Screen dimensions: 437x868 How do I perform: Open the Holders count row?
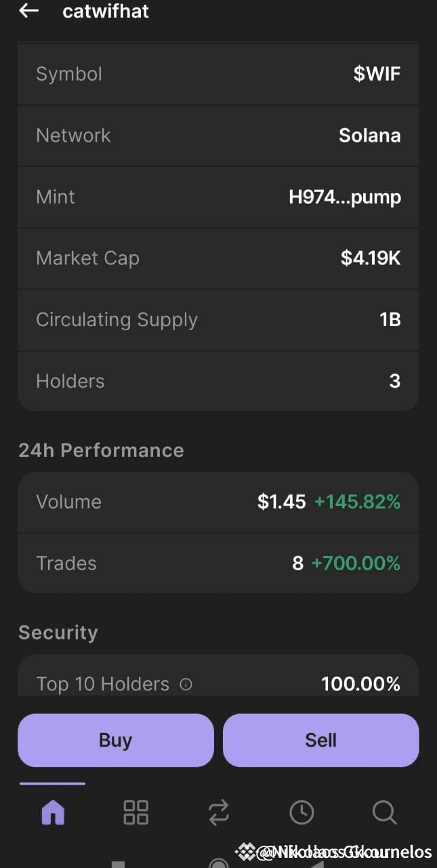[x=218, y=381]
